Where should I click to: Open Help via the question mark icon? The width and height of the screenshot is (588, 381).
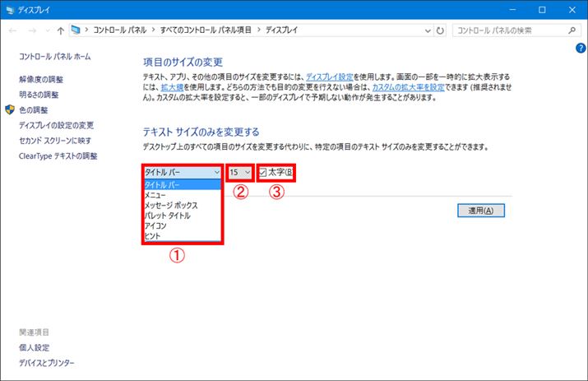click(581, 48)
